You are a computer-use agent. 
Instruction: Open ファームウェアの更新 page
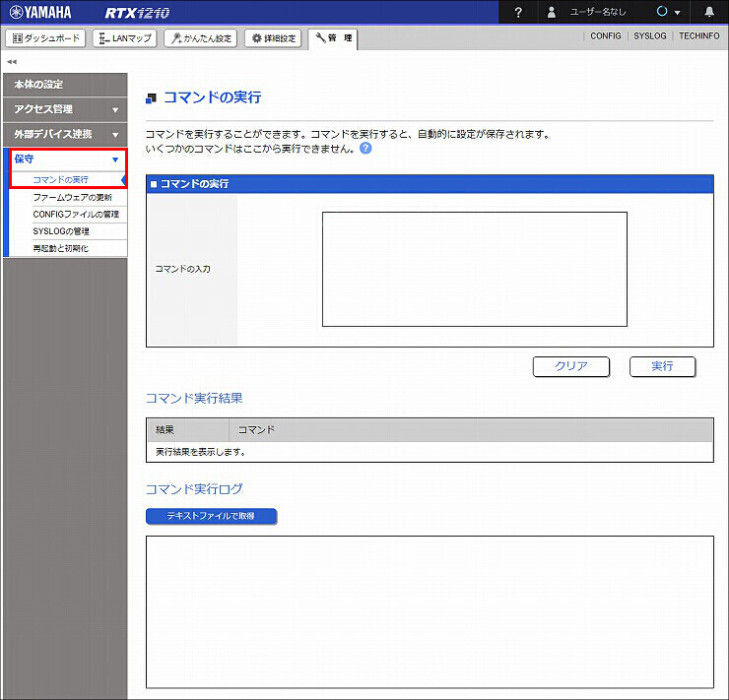pos(73,198)
